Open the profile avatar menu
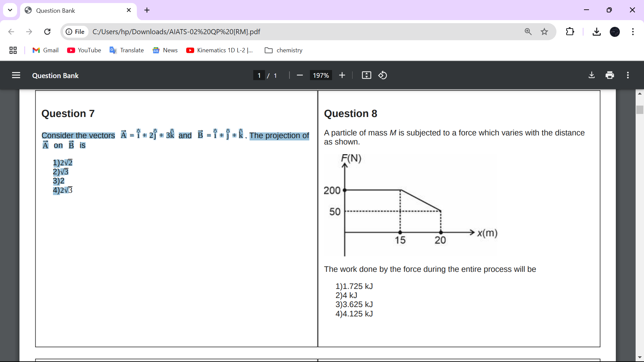The image size is (644, 362). tap(615, 32)
